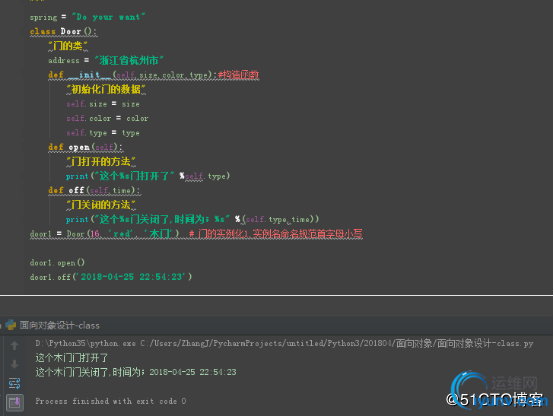The height and width of the screenshot is (417, 554).
Task: Click the def open(self): line
Action: pyautogui.click(x=86, y=147)
